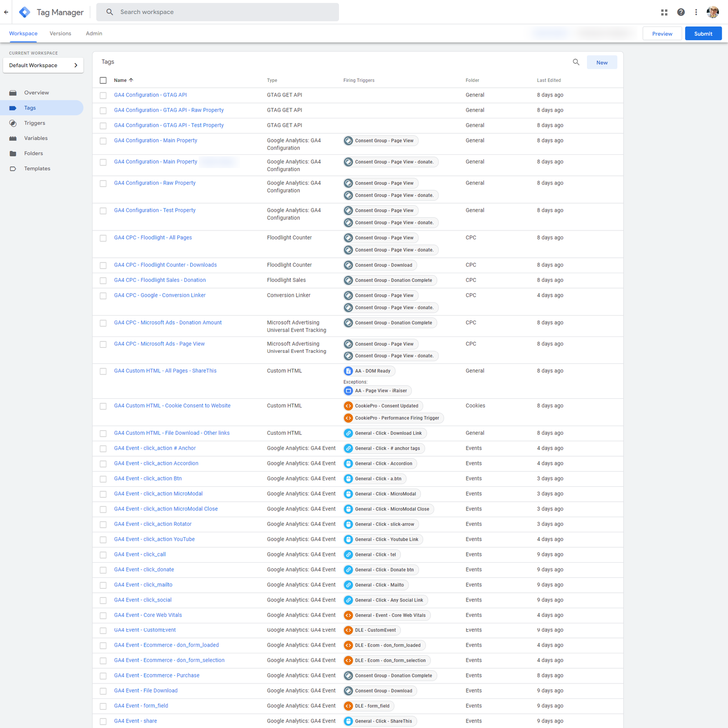Click the Tag Manager logo icon

[x=25, y=12]
